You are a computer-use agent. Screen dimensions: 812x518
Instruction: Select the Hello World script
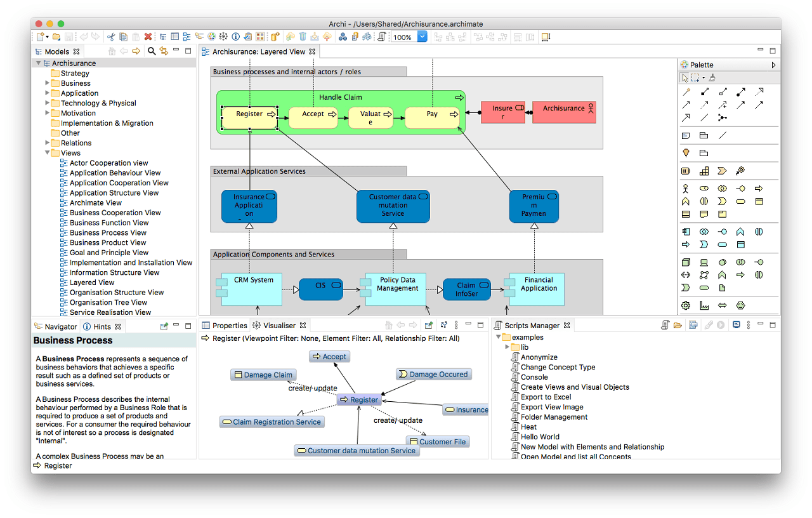(x=540, y=437)
